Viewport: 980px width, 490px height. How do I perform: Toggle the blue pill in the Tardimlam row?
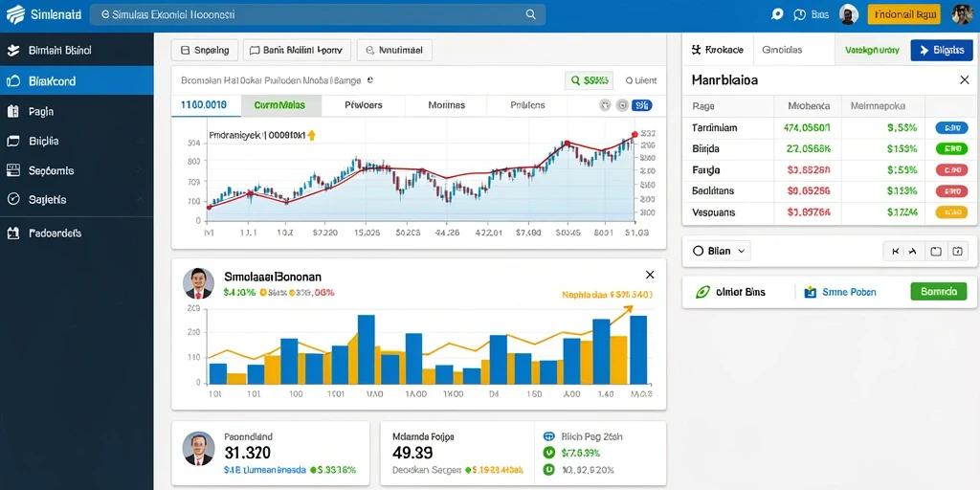click(x=947, y=128)
